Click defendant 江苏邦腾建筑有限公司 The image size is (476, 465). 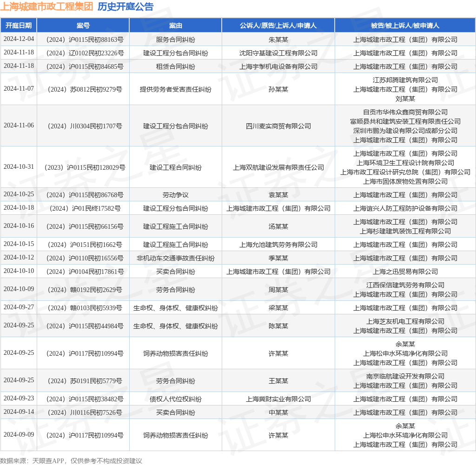405,80
